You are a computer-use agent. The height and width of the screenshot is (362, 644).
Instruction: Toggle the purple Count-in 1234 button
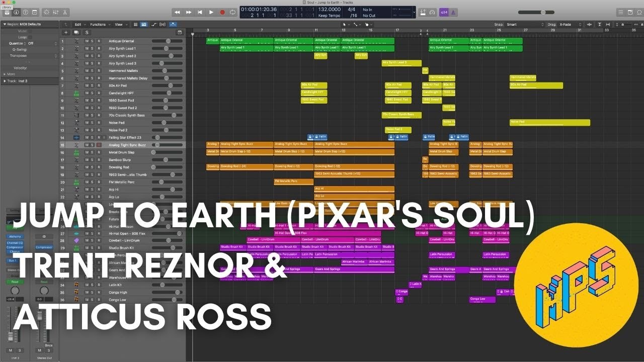coord(444,12)
